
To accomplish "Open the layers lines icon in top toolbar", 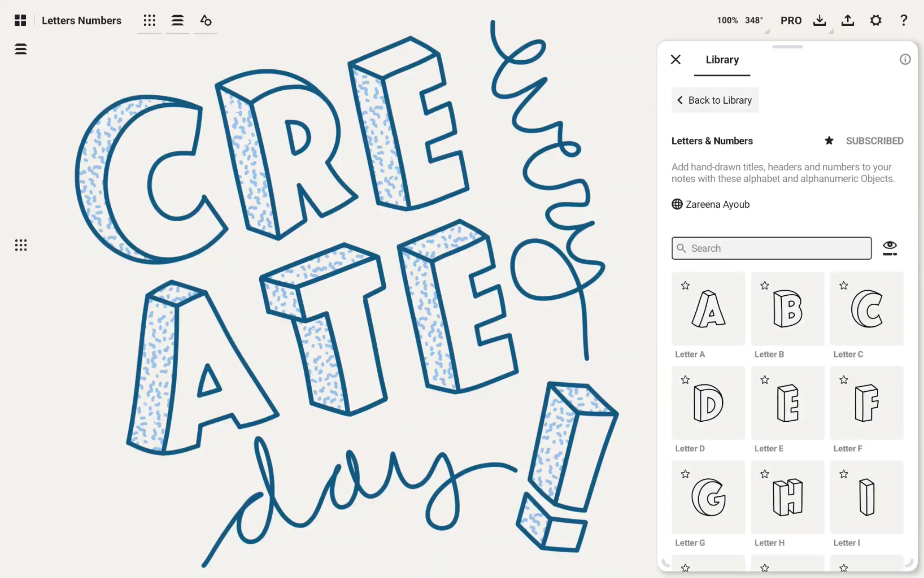I will point(178,20).
